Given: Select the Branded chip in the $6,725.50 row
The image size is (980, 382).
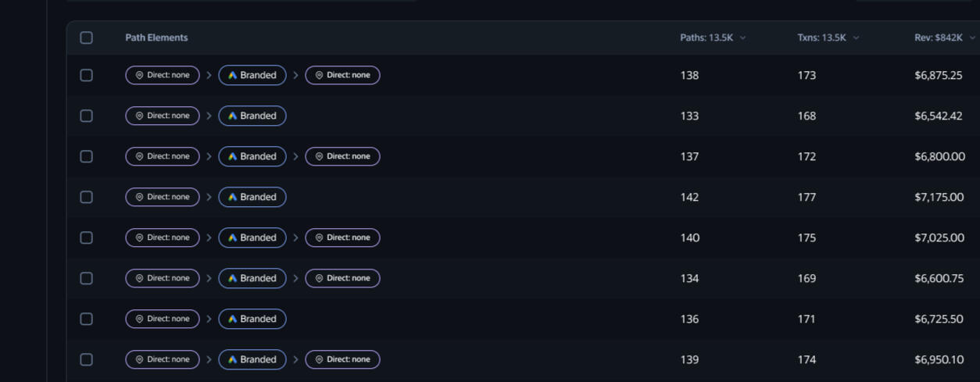Looking at the screenshot, I should point(252,319).
